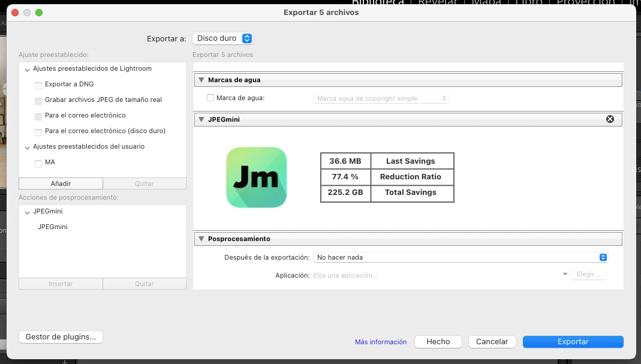
Task: Toggle the Marca de agua checkbox
Action: point(210,98)
